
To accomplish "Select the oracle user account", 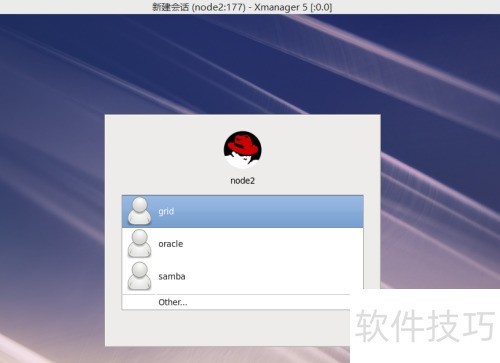I will pos(243,244).
